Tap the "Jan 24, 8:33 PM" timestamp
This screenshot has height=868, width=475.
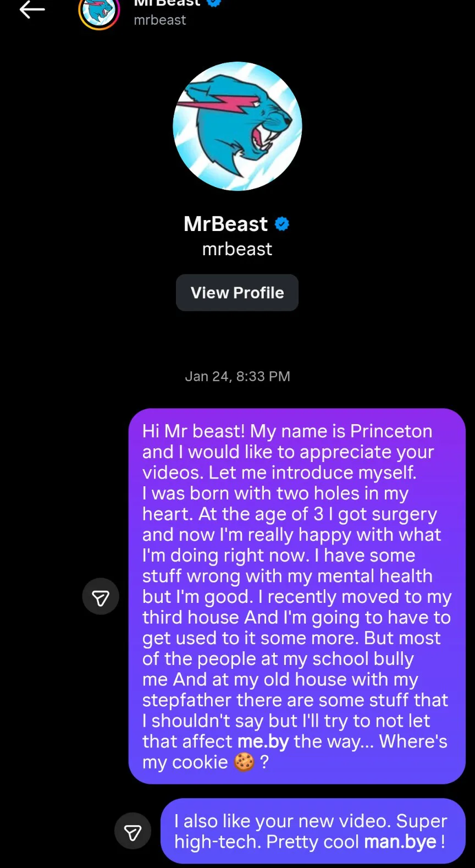click(x=237, y=376)
